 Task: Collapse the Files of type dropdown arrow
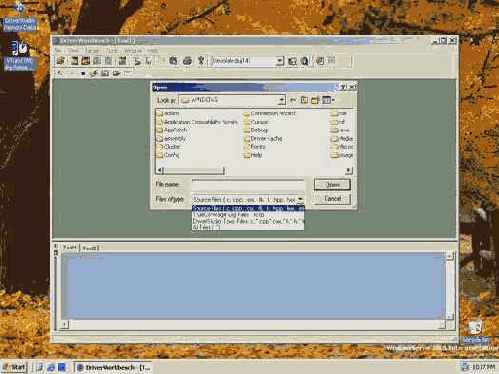pyautogui.click(x=300, y=199)
